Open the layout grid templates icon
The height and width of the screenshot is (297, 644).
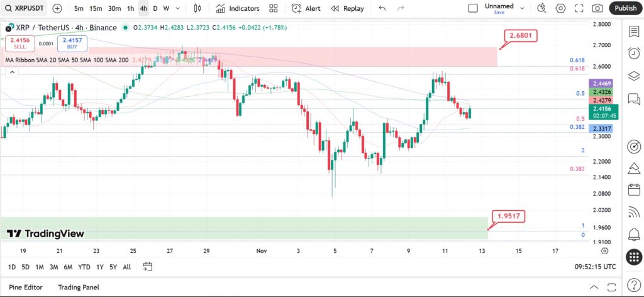click(x=274, y=8)
